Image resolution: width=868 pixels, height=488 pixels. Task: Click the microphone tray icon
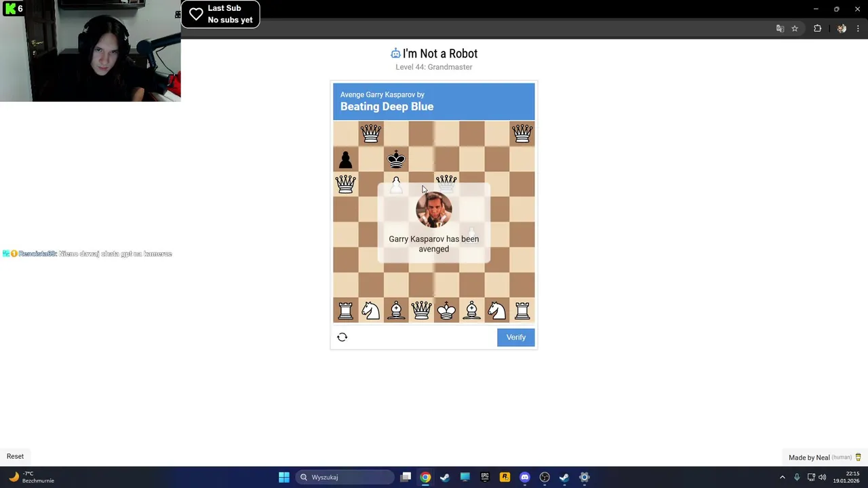[x=797, y=477]
